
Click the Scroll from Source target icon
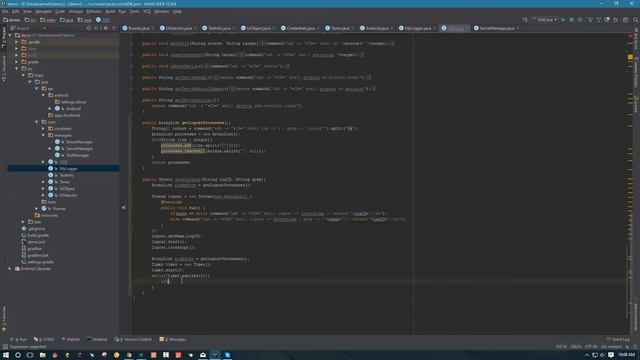(x=89, y=28)
